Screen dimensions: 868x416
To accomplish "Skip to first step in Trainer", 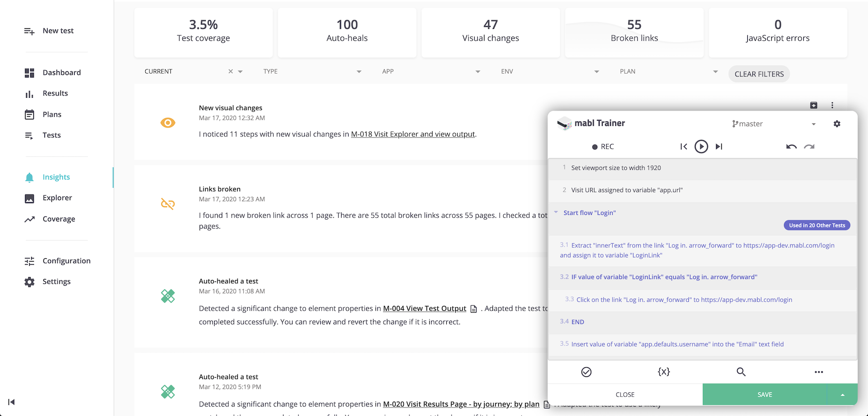I will pyautogui.click(x=684, y=146).
